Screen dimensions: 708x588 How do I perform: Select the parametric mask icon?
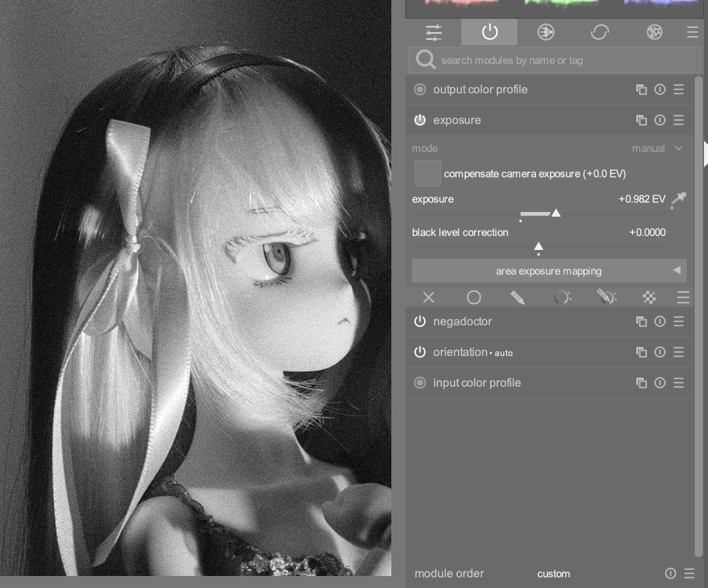pyautogui.click(x=562, y=297)
